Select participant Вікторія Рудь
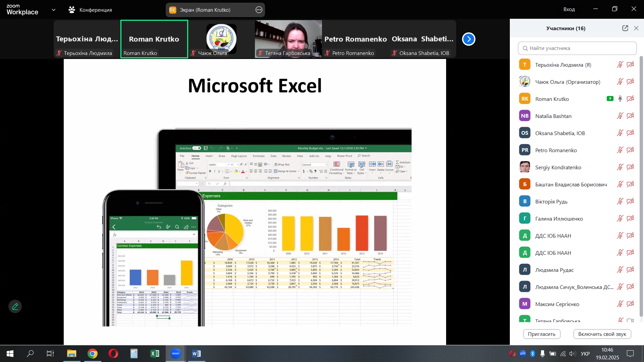The width and height of the screenshot is (644, 362). 577,201
